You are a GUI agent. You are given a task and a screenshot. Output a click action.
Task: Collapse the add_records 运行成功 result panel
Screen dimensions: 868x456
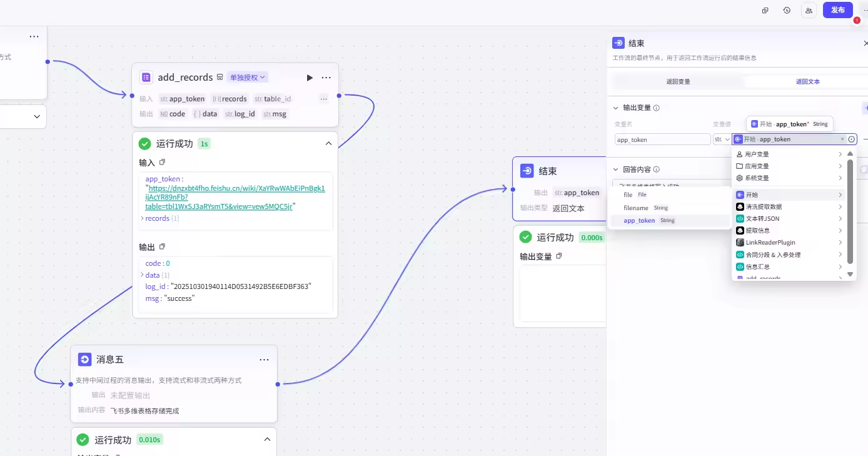(328, 144)
